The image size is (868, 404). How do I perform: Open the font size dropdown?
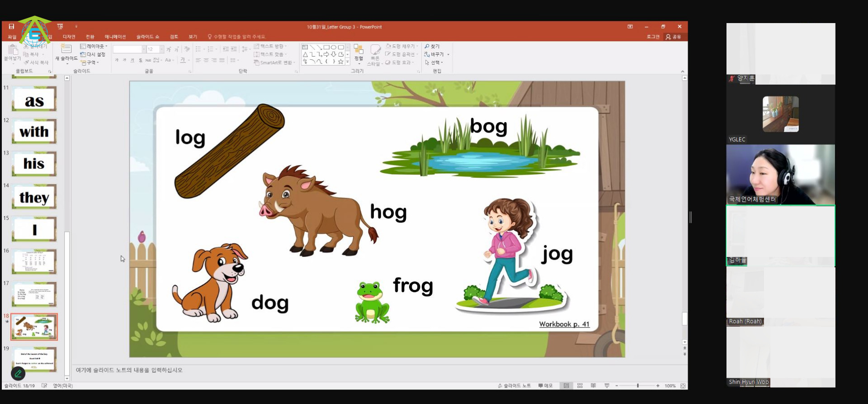pos(162,49)
